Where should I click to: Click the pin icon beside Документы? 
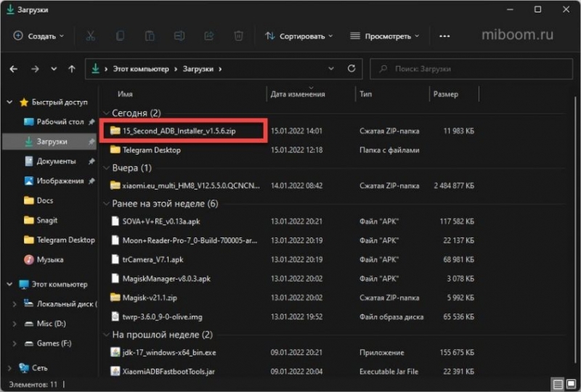click(x=92, y=161)
